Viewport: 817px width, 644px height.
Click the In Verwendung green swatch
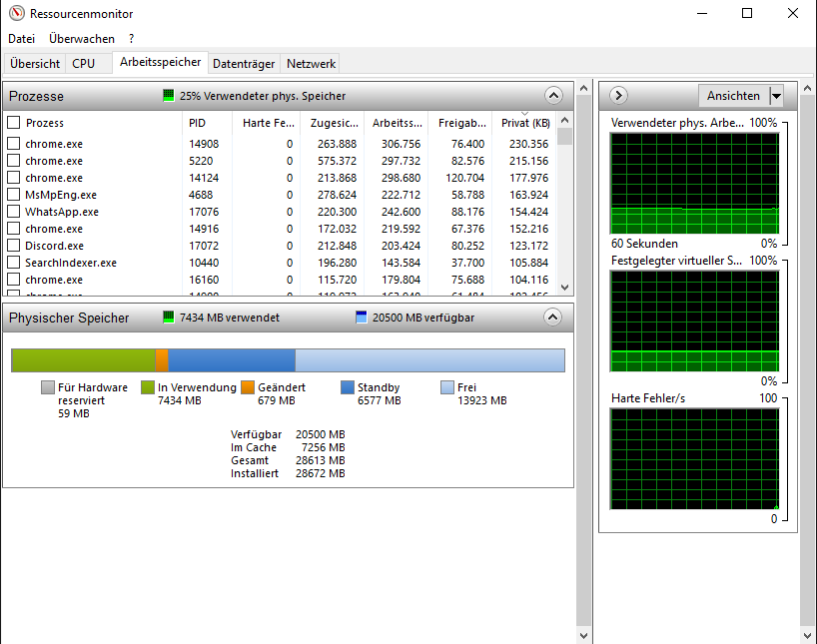[x=148, y=387]
